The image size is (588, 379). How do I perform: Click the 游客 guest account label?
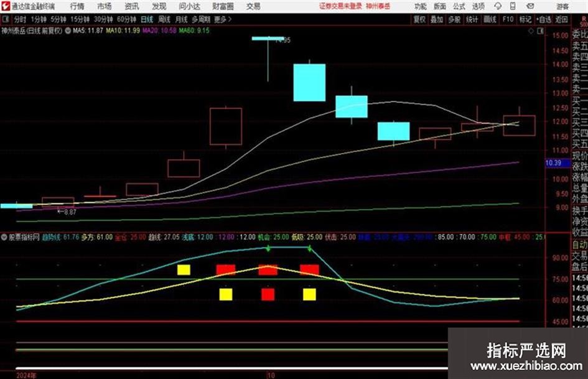pyautogui.click(x=562, y=6)
